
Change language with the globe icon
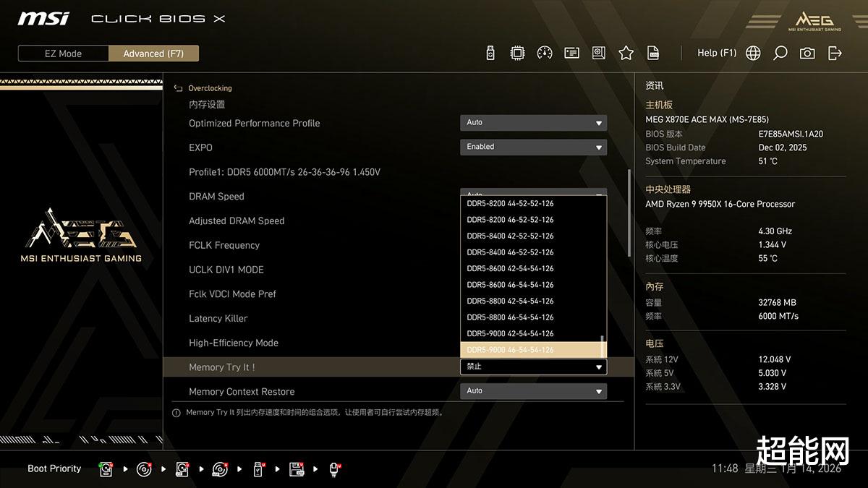pyautogui.click(x=753, y=53)
